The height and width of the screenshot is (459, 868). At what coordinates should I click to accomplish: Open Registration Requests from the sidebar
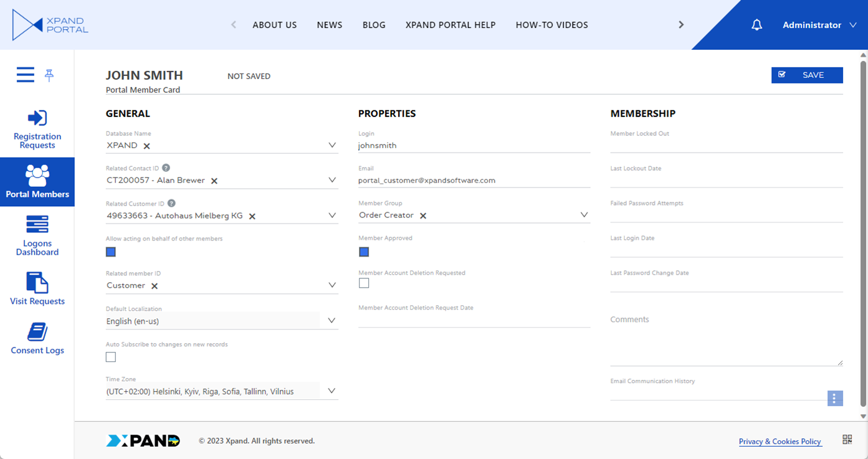[37, 130]
